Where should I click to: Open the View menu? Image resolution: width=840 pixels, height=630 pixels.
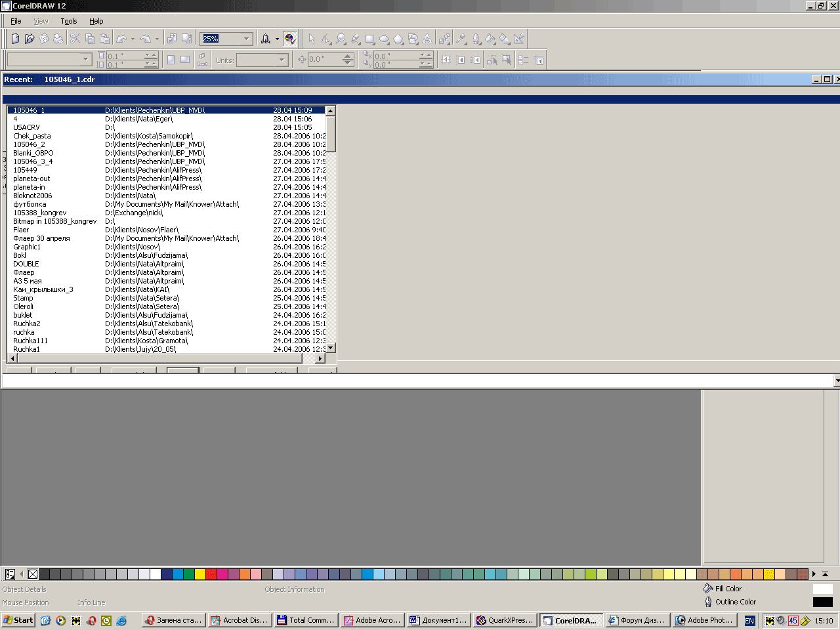pyautogui.click(x=41, y=21)
